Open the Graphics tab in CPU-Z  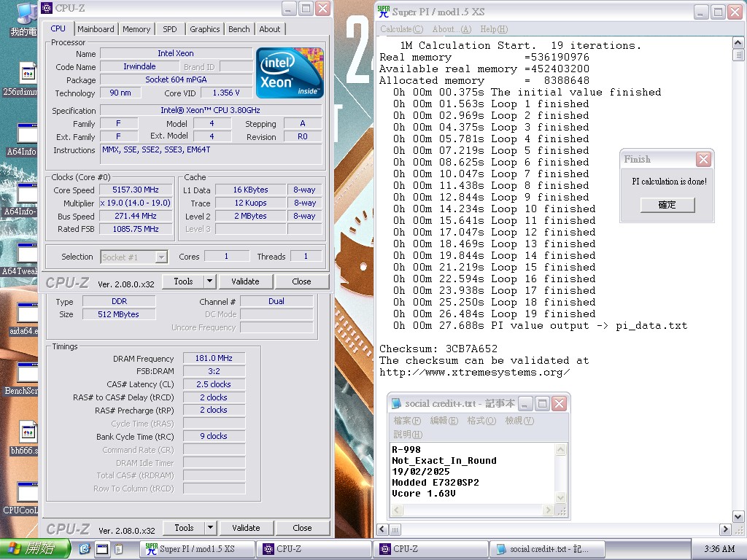(x=205, y=29)
